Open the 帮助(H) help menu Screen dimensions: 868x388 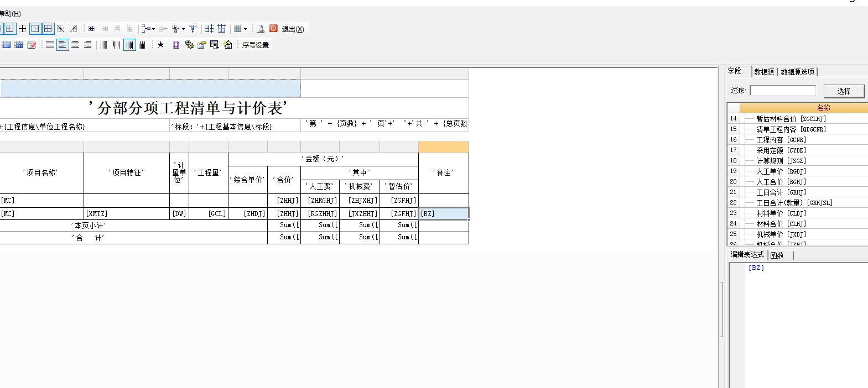coord(10,14)
